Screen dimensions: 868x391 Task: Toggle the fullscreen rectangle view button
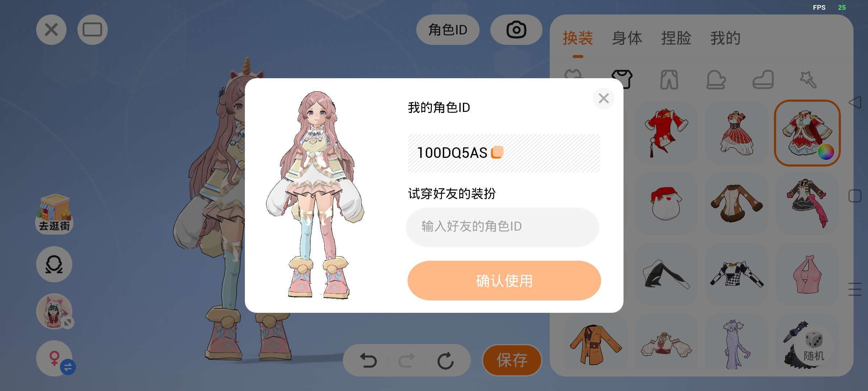point(93,30)
